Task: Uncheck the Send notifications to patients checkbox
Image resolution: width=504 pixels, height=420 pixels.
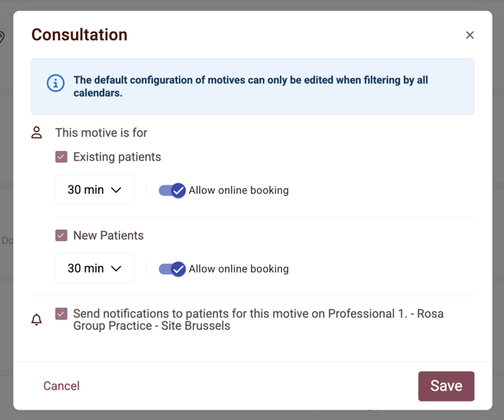Action: click(61, 314)
